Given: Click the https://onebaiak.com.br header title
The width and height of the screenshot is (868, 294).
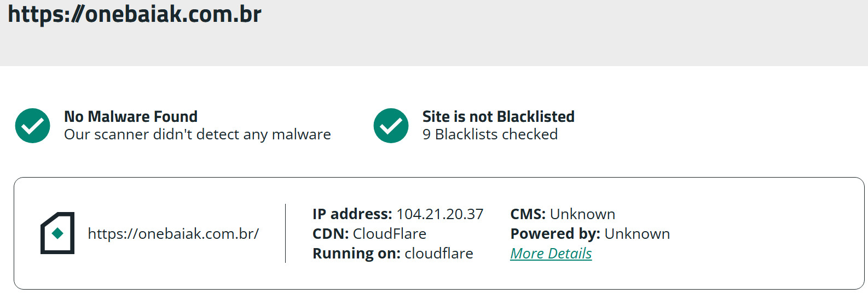Looking at the screenshot, I should tap(135, 14).
